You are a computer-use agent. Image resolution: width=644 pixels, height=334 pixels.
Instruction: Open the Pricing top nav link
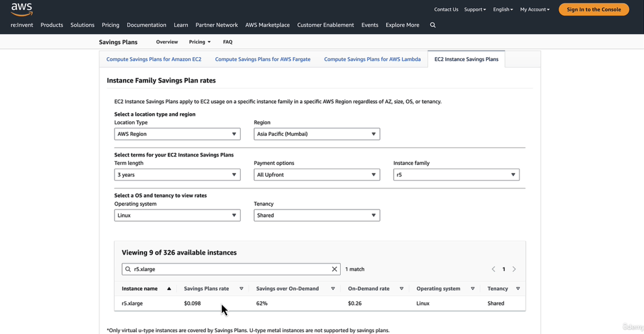click(x=111, y=25)
